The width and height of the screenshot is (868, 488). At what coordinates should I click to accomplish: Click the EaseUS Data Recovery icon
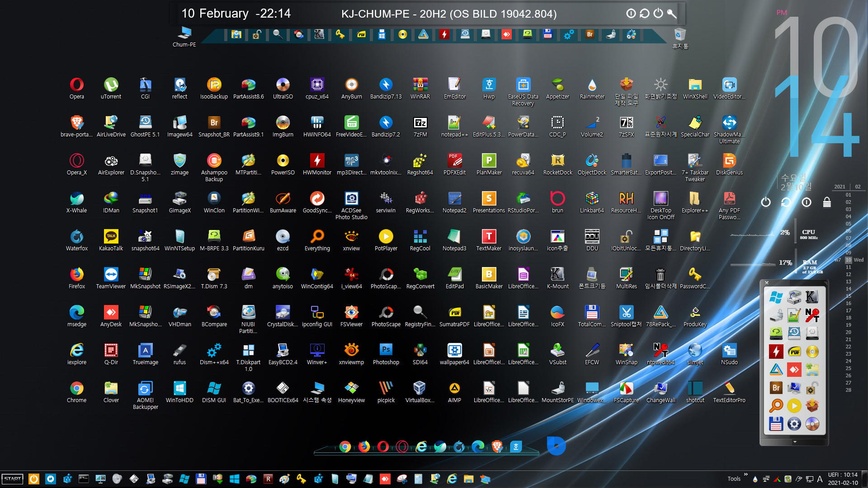pyautogui.click(x=523, y=91)
